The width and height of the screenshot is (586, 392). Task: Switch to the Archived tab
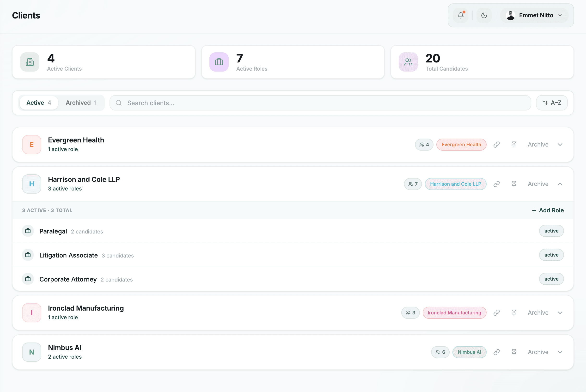(x=82, y=103)
